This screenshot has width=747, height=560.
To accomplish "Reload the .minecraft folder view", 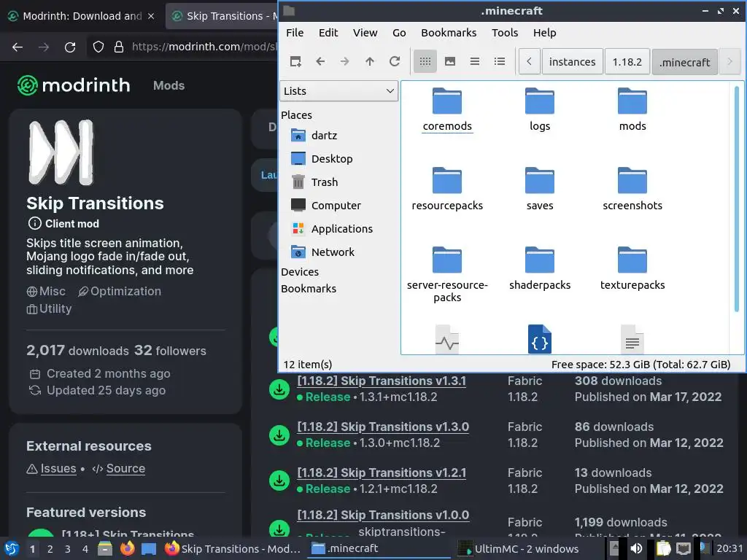I will coord(395,61).
